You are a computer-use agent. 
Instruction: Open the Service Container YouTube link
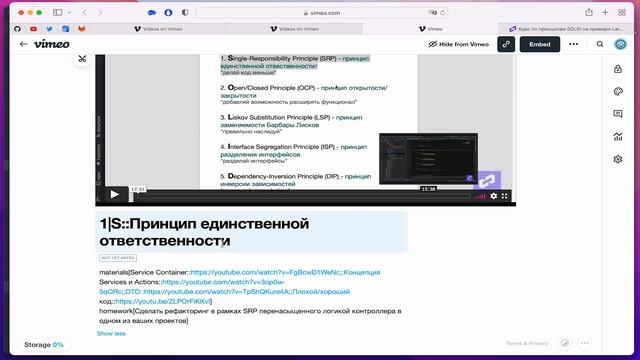coord(285,272)
